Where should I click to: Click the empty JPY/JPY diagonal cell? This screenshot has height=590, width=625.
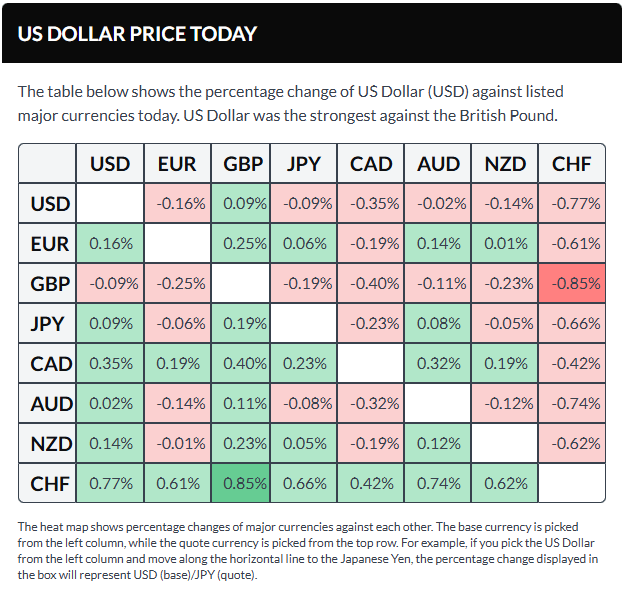coord(304,323)
